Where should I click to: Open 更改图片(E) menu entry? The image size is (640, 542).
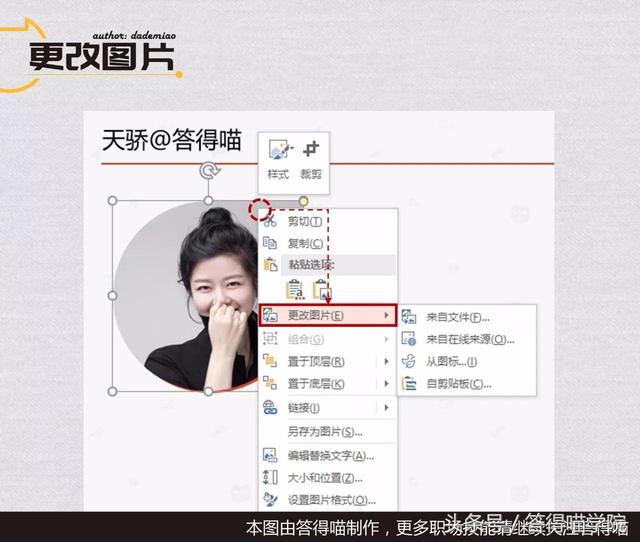click(x=328, y=315)
